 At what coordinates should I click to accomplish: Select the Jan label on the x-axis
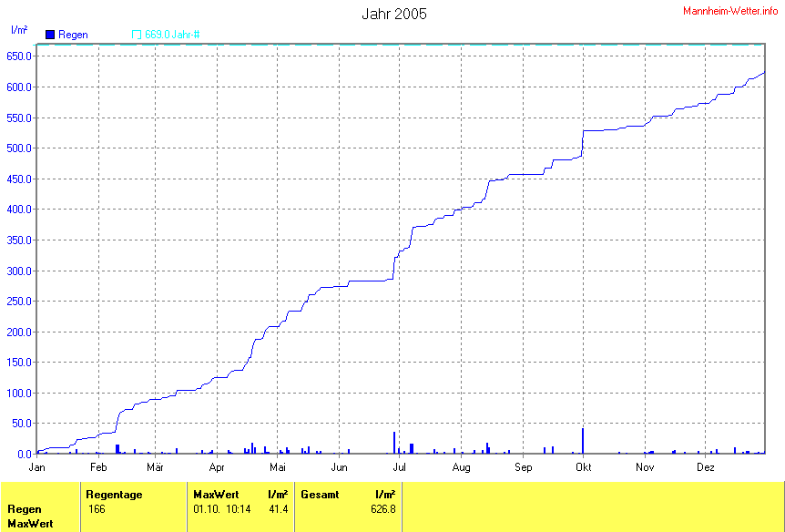coord(37,467)
